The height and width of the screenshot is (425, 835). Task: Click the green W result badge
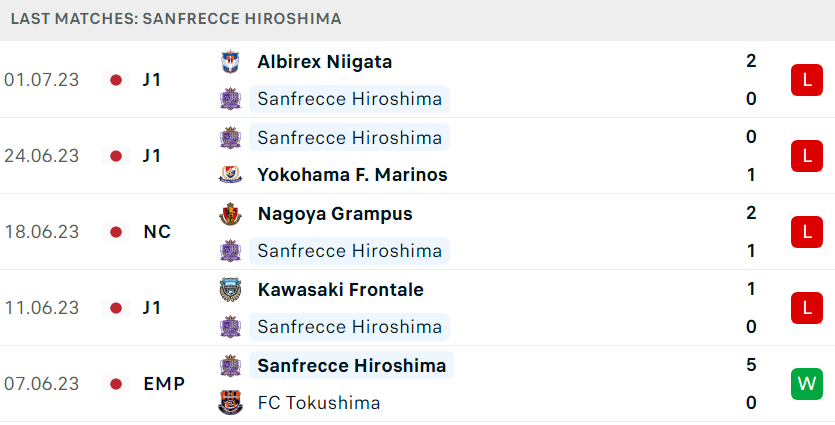807,384
